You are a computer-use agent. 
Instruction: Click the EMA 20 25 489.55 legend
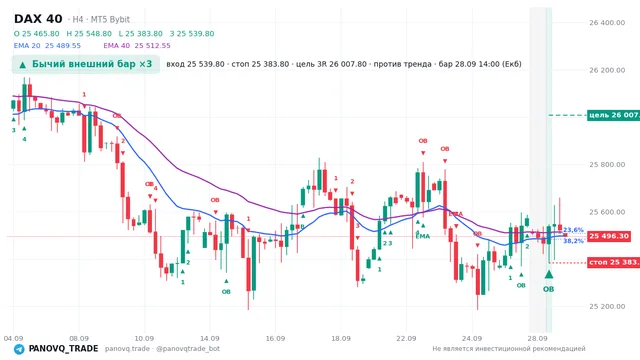(47, 45)
